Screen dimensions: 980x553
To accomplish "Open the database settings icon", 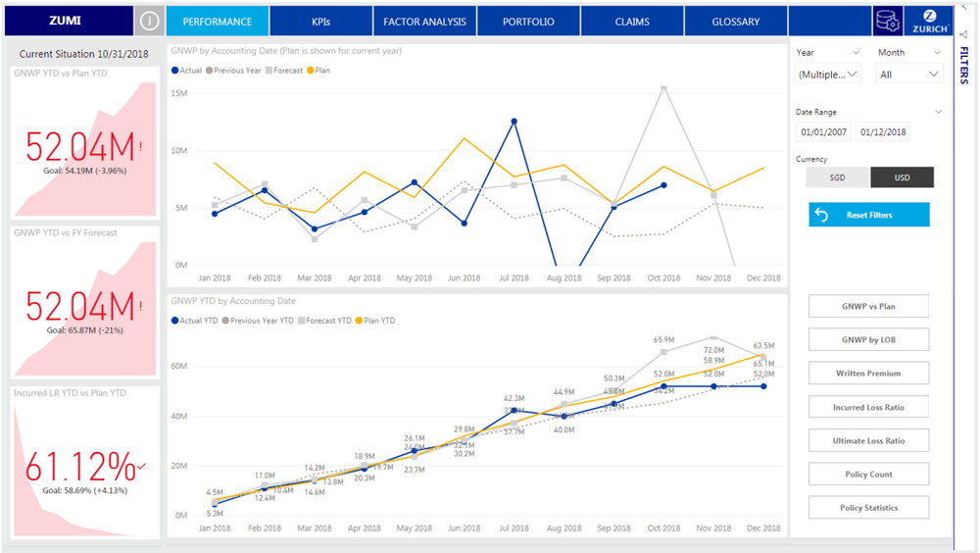I will 887,21.
